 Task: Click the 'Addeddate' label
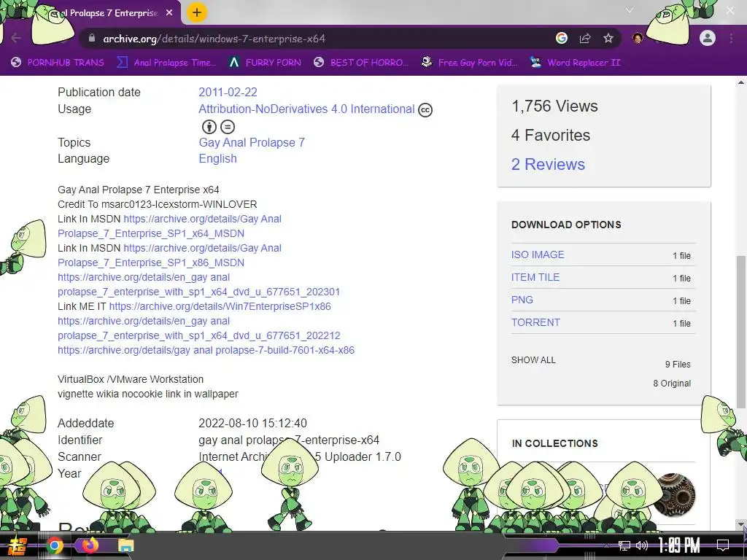pyautogui.click(x=86, y=423)
